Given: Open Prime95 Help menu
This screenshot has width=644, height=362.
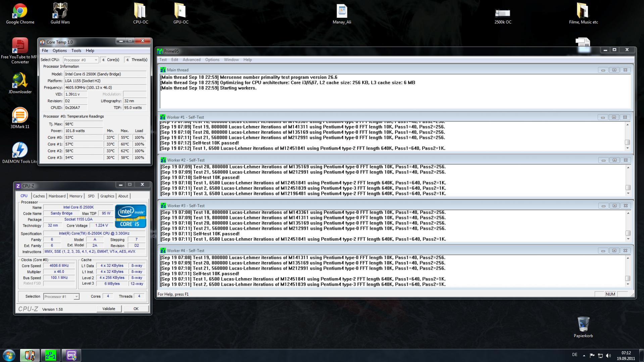Looking at the screenshot, I should 248,60.
